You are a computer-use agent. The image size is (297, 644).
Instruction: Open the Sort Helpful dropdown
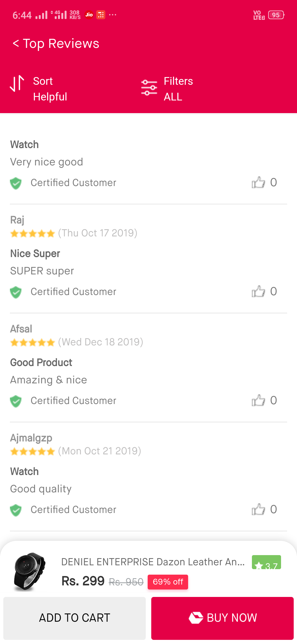50,89
